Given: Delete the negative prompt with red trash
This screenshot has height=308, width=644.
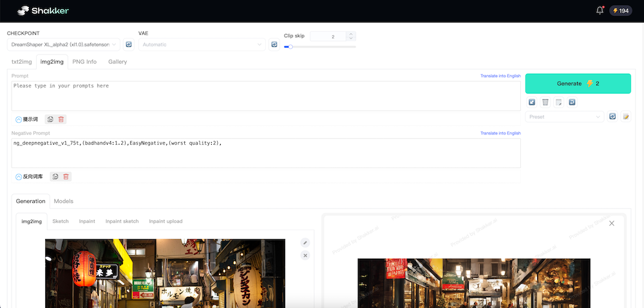Looking at the screenshot, I should 66,176.
